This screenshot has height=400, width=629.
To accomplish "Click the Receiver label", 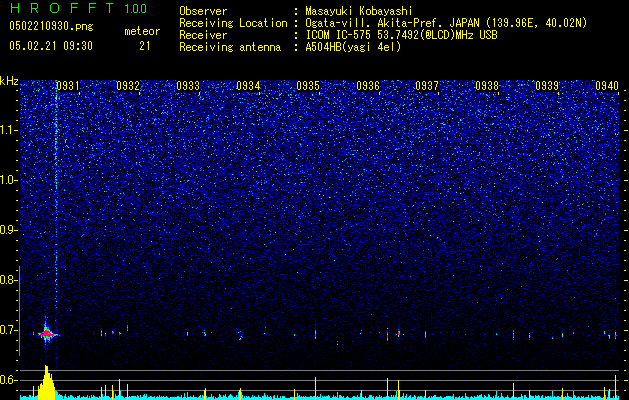I will point(203,35).
